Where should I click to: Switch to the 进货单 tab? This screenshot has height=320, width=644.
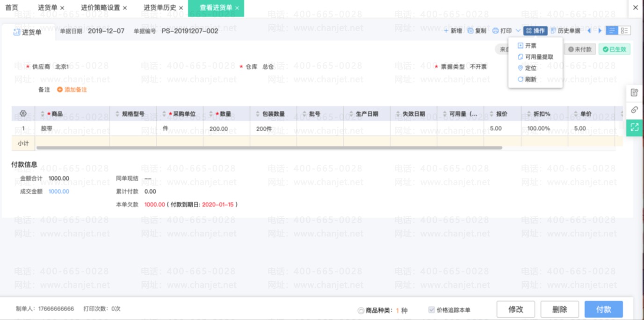click(48, 7)
